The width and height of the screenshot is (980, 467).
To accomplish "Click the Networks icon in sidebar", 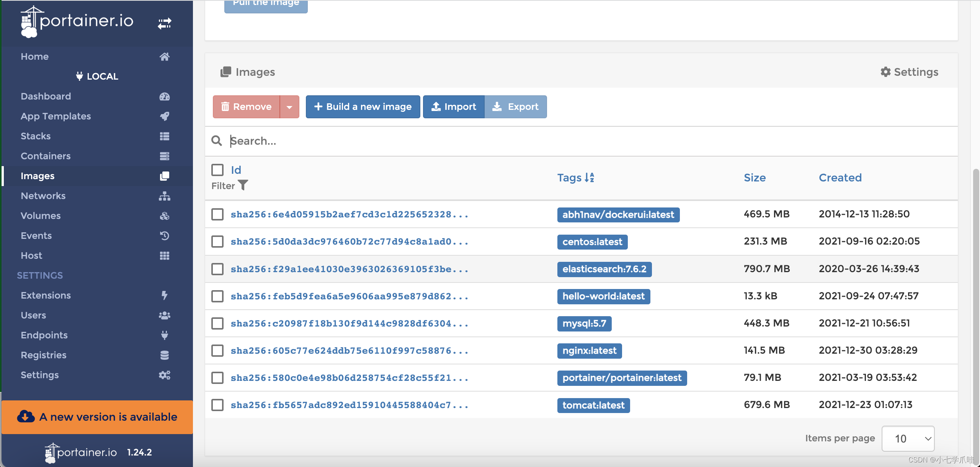I will click(164, 195).
